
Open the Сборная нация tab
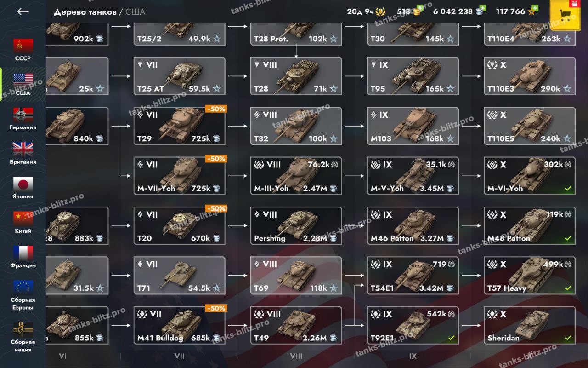click(x=23, y=337)
